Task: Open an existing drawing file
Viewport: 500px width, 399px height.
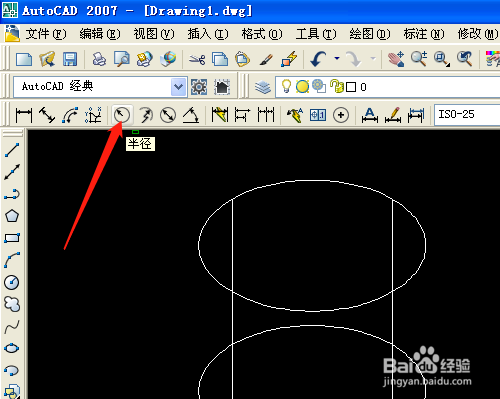Action: (x=47, y=59)
